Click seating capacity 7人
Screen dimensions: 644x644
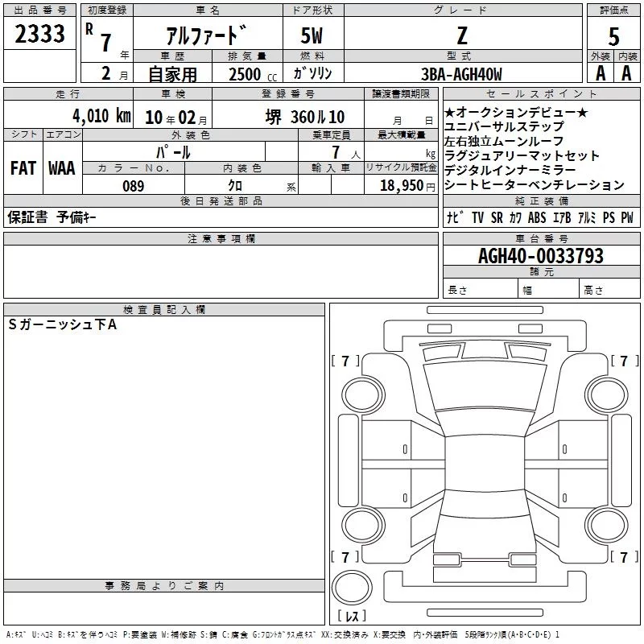(346, 152)
